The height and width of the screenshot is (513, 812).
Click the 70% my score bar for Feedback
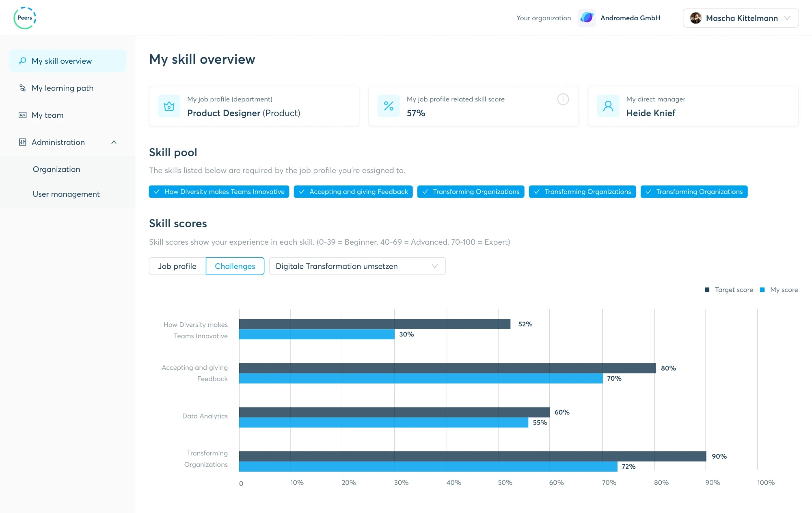pyautogui.click(x=421, y=378)
